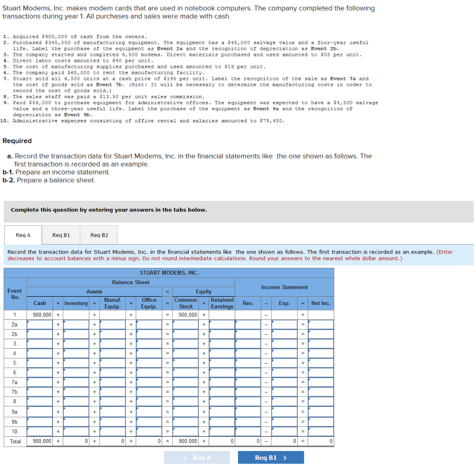Select the Office Equip. cell for event 4
This screenshot has width=476, height=465.
pos(149,353)
